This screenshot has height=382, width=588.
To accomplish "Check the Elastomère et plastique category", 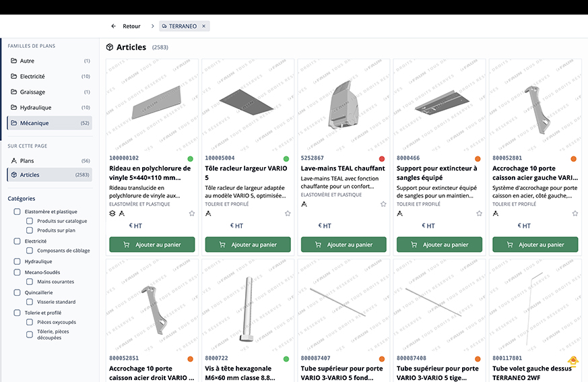I will click(x=18, y=212).
